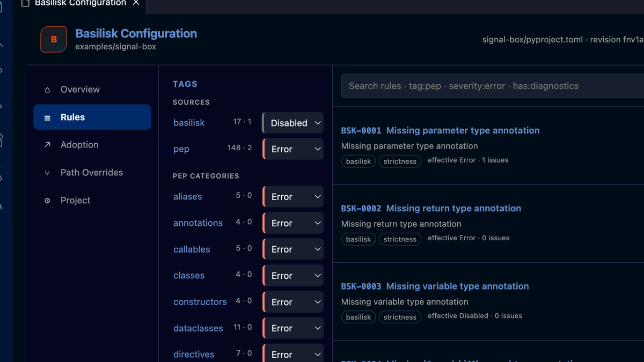Click the "examples/signal-box" subtitle

tap(116, 47)
